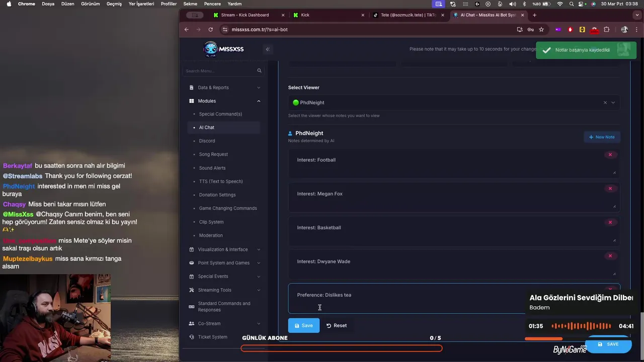644x362 pixels.
Task: Open Chrome three-dot menu
Action: 636,30
